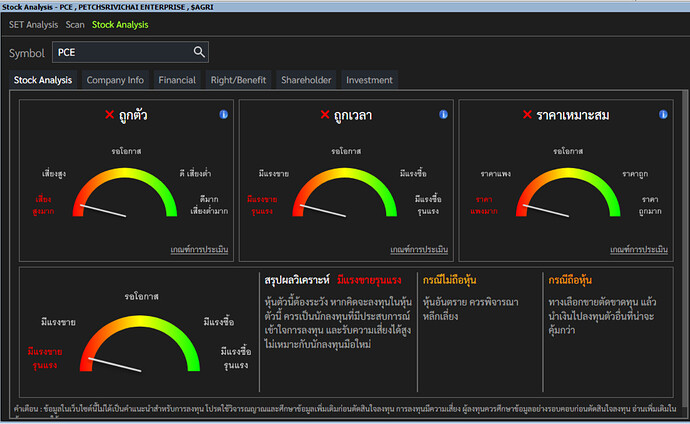Viewport: 690px width, 424px height.
Task: Open เกณฑ์การประเมิน link in ถูกเวลา panel
Action: [418, 249]
